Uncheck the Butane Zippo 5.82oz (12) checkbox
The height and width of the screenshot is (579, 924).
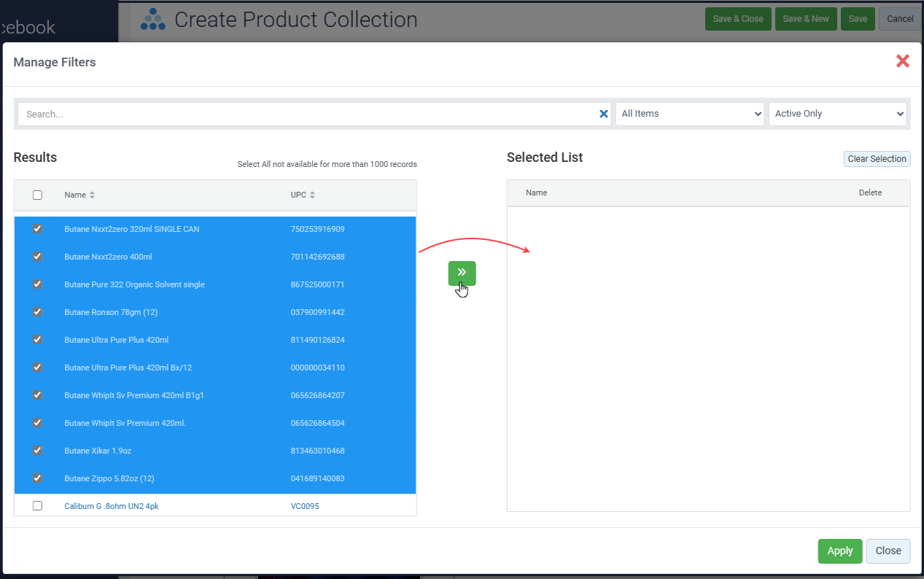click(37, 478)
